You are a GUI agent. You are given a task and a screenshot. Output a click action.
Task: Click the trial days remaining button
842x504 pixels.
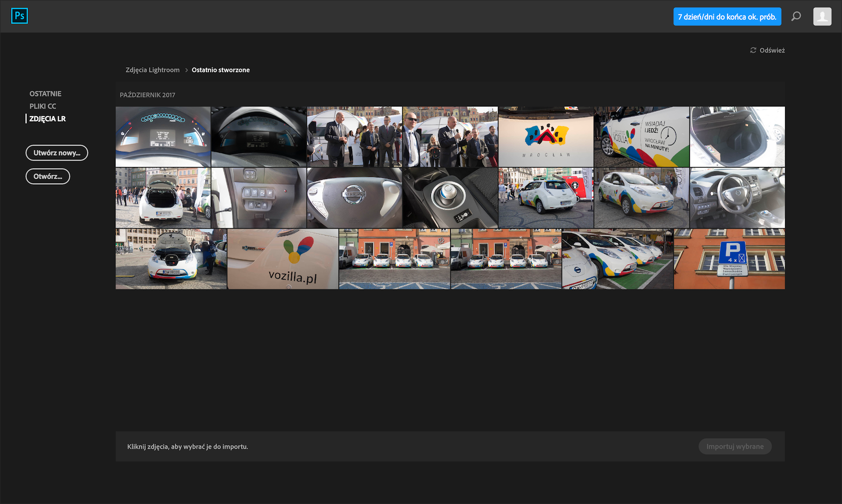727,17
